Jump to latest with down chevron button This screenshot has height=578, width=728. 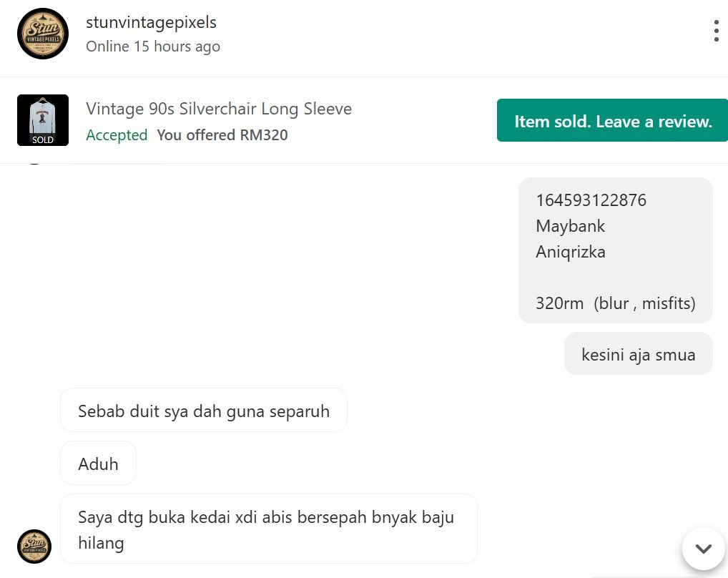[704, 548]
